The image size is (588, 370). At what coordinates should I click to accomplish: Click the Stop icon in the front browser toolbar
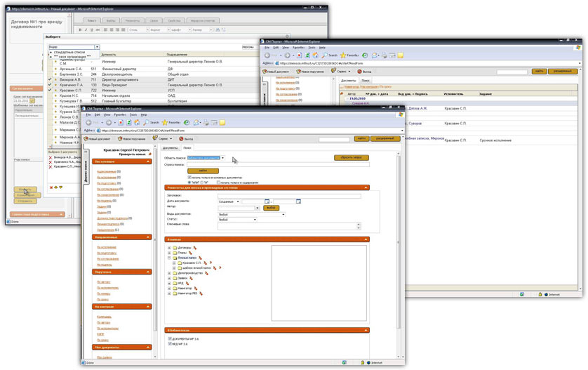[121, 122]
